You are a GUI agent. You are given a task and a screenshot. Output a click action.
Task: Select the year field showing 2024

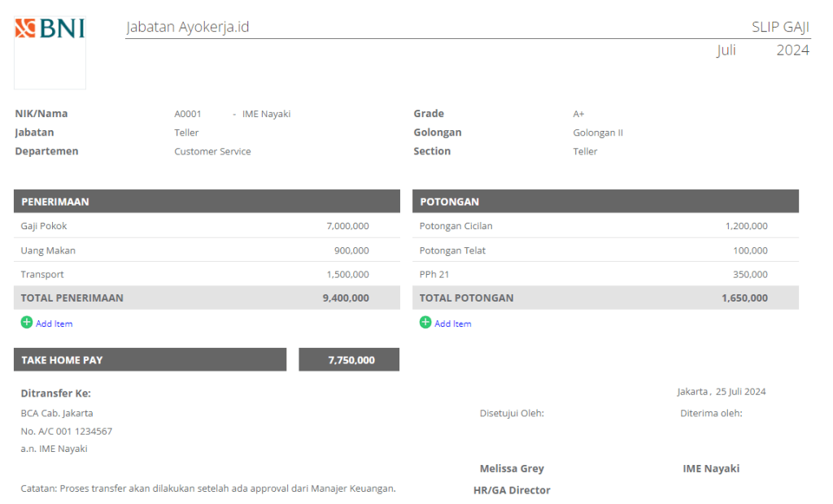[x=792, y=50]
